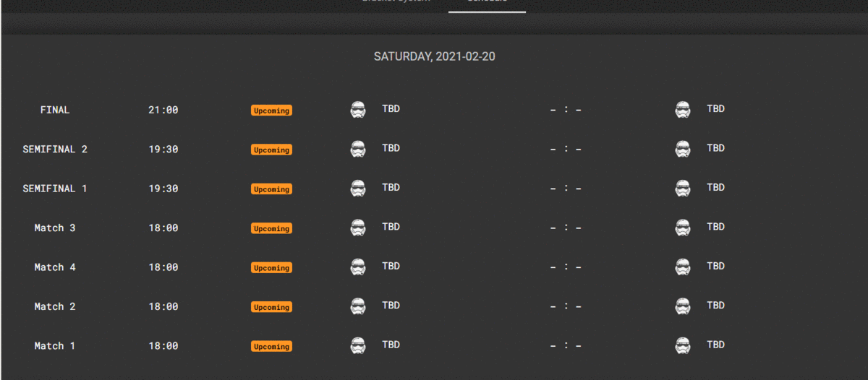
Task: Select right stormtrooper avatar in SEMIFINAL 1 row
Action: (x=683, y=188)
